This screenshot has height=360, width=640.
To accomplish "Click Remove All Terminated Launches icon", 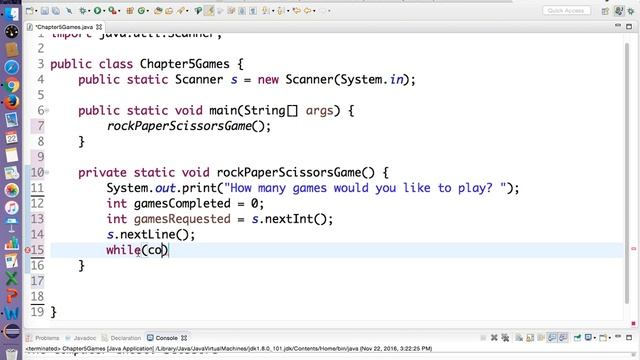I will (505, 338).
